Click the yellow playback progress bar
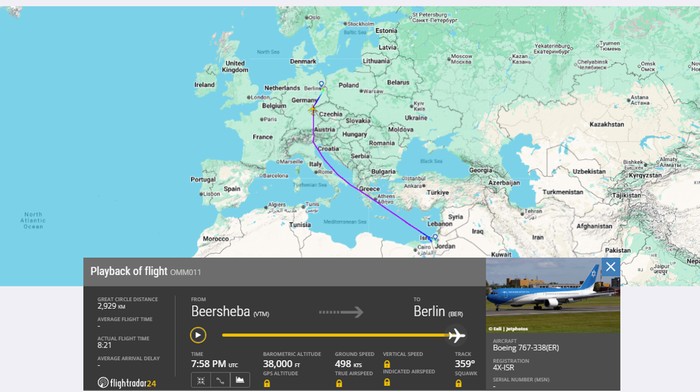700x392 pixels. 336,335
